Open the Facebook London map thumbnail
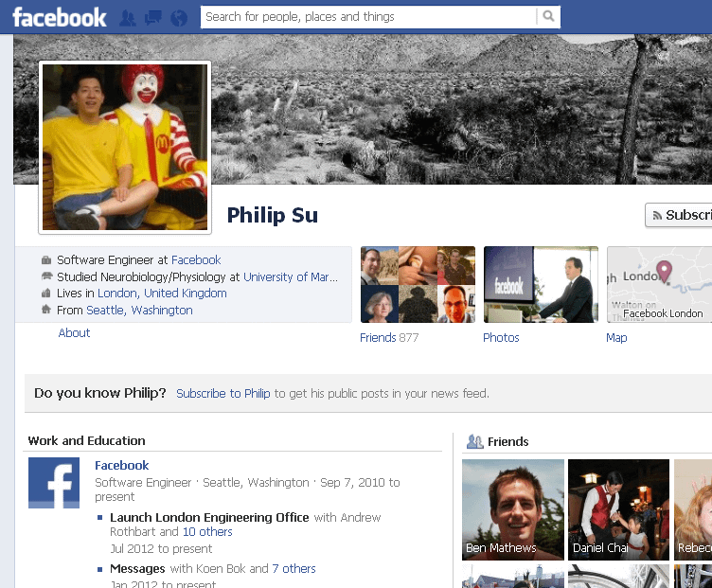Viewport: 712px width, 588px height. pos(659,285)
